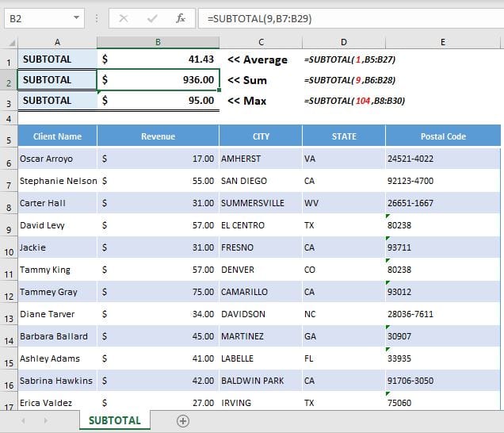Image resolution: width=504 pixels, height=433 pixels.
Task: Add a new sheet with plus icon
Action: pos(182,421)
